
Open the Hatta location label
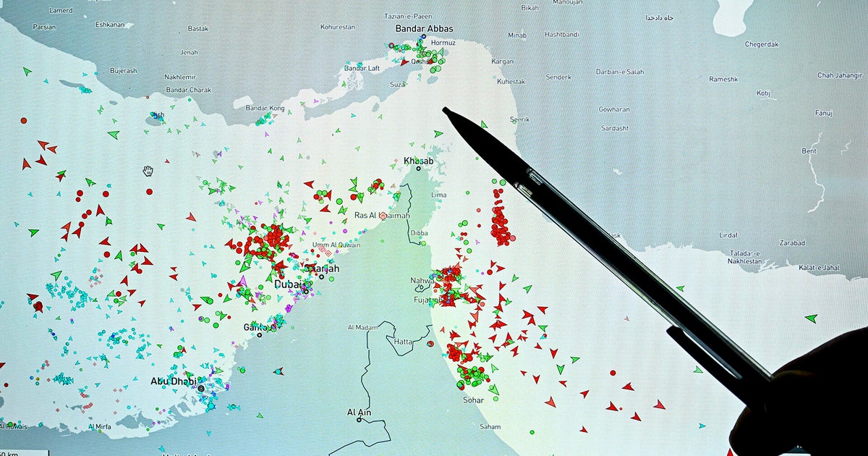click(x=404, y=342)
